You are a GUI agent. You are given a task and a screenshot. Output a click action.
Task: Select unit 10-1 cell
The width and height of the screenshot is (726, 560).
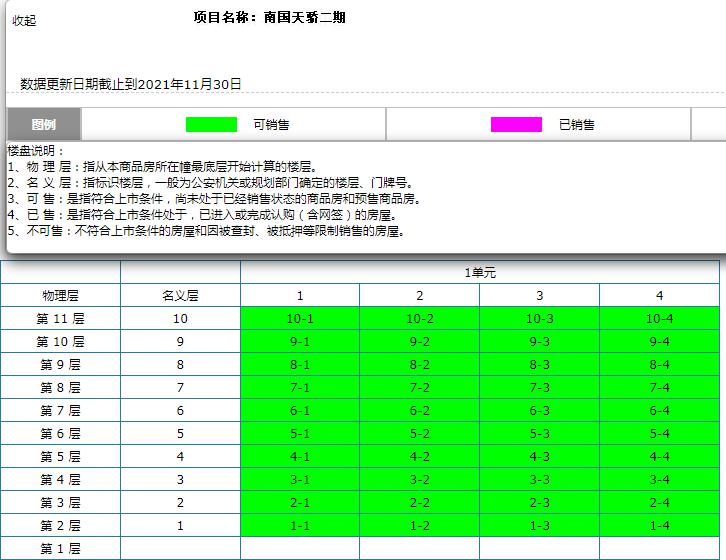click(x=300, y=318)
